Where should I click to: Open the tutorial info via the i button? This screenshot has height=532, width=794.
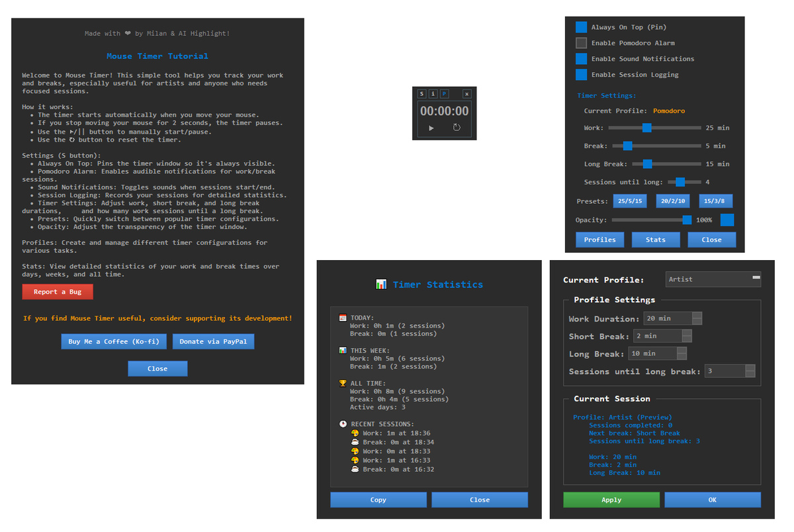click(x=433, y=94)
